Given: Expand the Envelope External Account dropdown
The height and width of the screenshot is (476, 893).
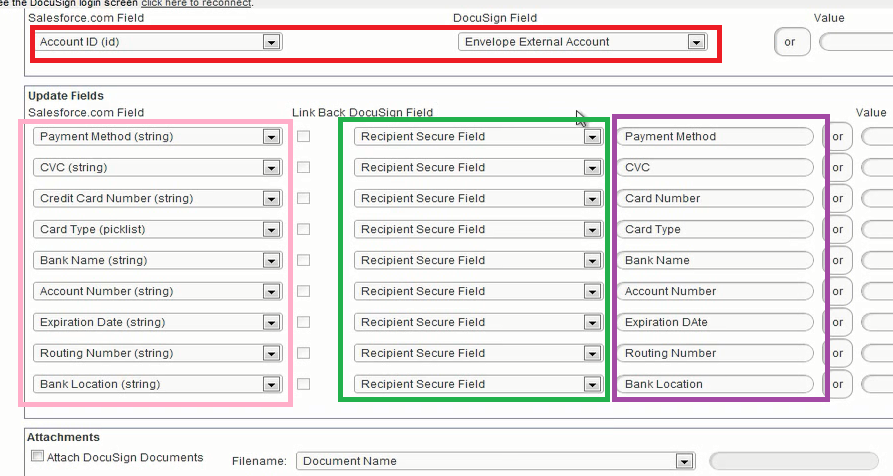Looking at the screenshot, I should pyautogui.click(x=696, y=43).
